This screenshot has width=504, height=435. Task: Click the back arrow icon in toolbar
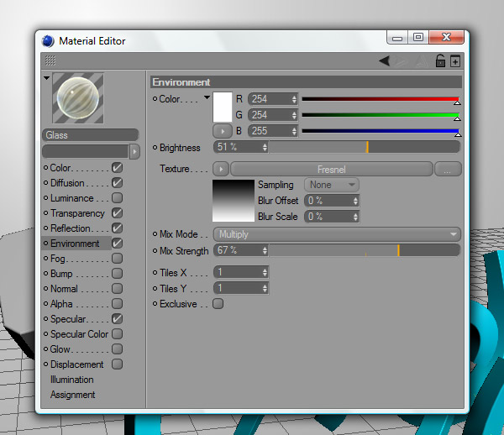[385, 60]
